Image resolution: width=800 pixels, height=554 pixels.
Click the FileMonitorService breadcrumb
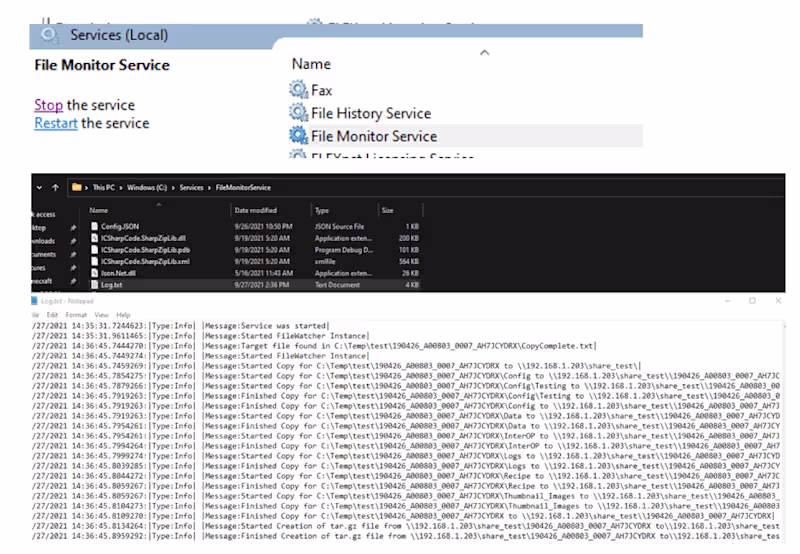pyautogui.click(x=243, y=188)
